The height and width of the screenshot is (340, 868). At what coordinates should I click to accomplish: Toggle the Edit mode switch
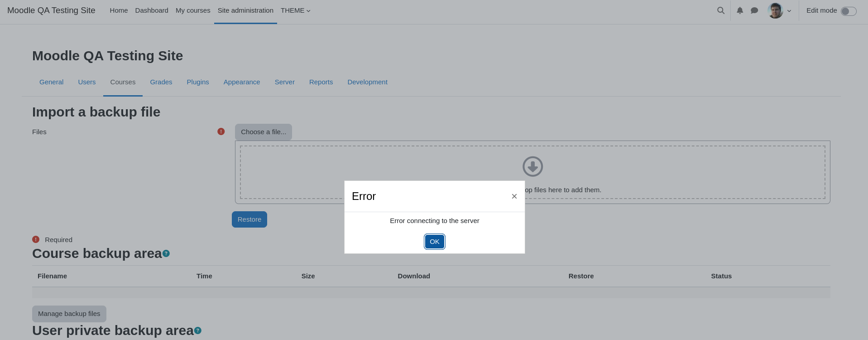click(849, 11)
